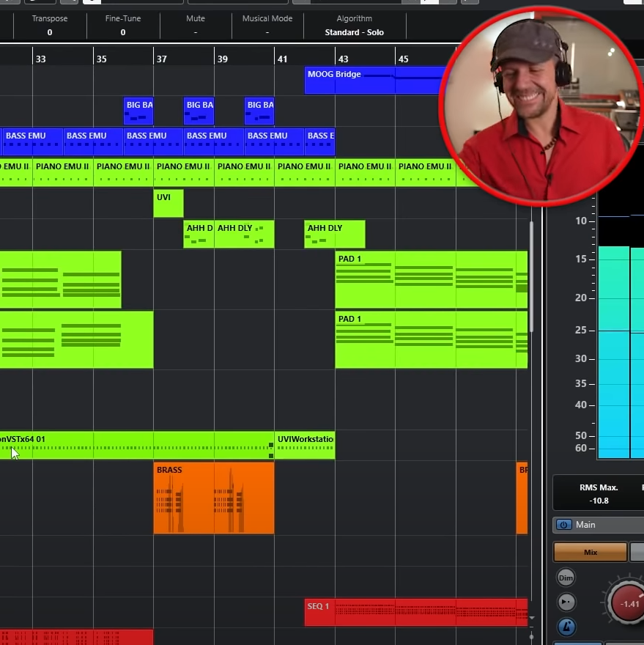Viewport: 644px width, 645px height.
Task: Select the small UVI clip
Action: (x=168, y=204)
